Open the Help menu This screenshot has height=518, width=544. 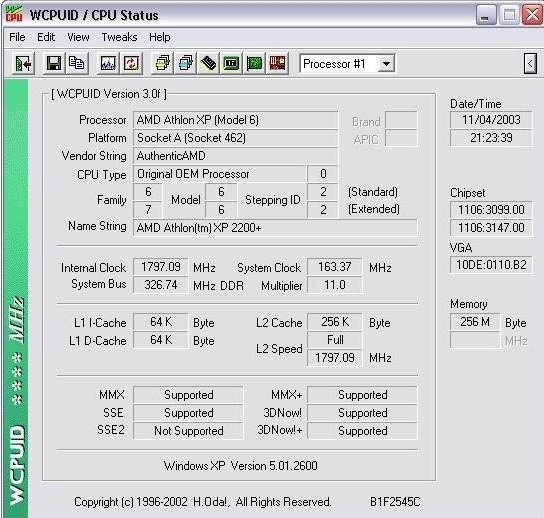(x=160, y=37)
